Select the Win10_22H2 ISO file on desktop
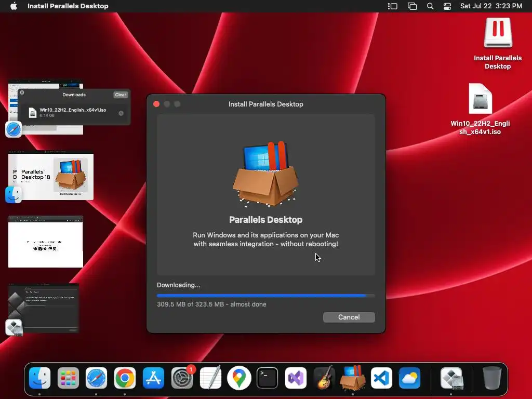Screen dimensions: 532x399 [x=480, y=109]
